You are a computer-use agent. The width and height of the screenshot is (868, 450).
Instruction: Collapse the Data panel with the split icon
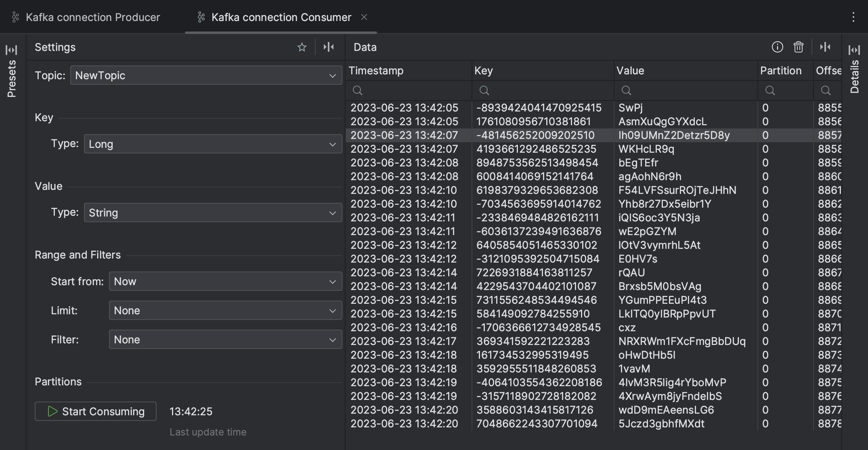(x=825, y=47)
